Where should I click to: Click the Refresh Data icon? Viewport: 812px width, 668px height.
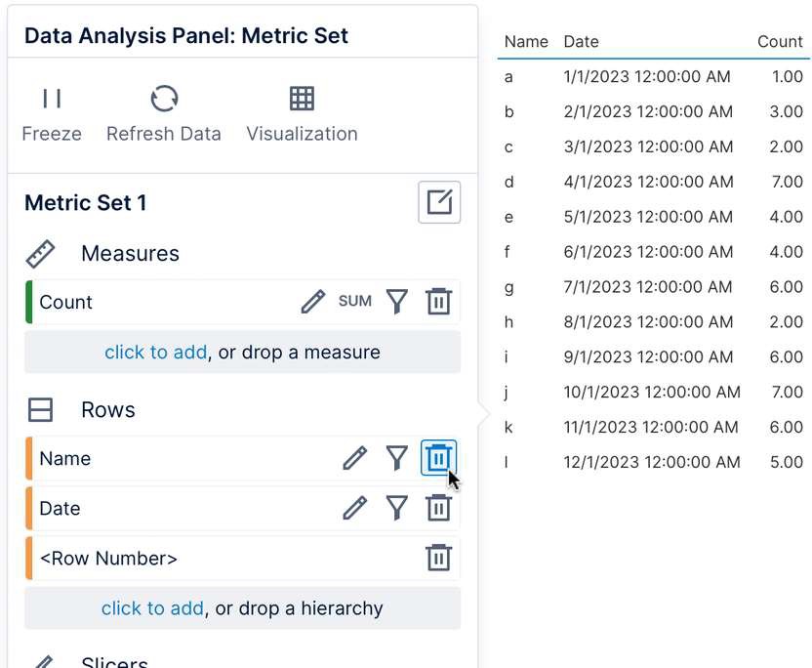click(x=164, y=99)
